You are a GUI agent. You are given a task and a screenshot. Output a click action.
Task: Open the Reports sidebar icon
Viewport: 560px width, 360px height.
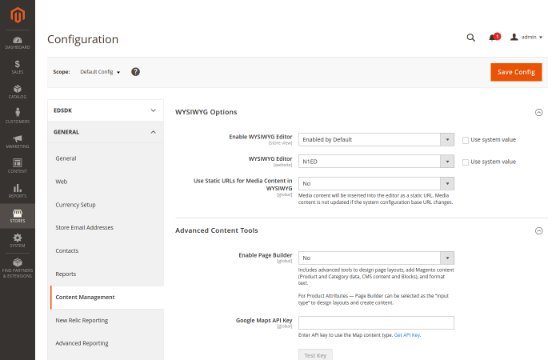click(18, 191)
